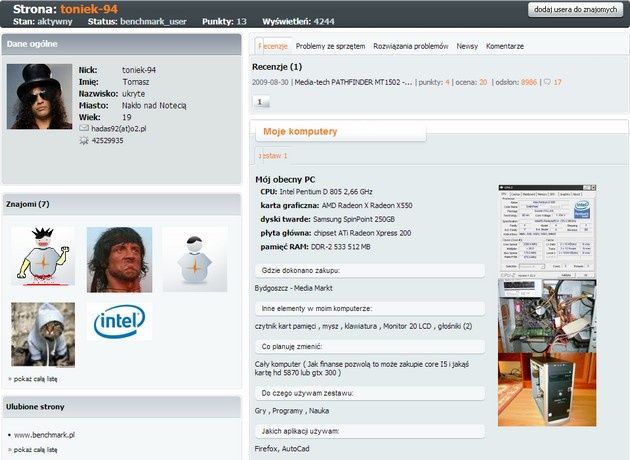The image size is (630, 460).
Task: Click the 'Do czego używam zestawu:' label
Action: pyautogui.click(x=307, y=393)
